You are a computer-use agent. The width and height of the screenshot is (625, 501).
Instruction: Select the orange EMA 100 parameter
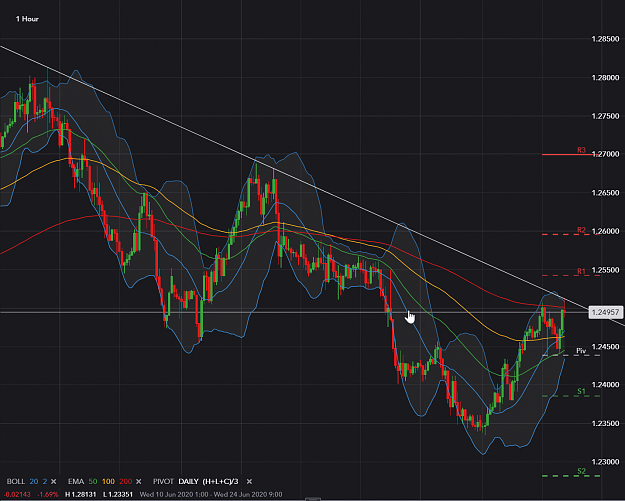(108, 481)
